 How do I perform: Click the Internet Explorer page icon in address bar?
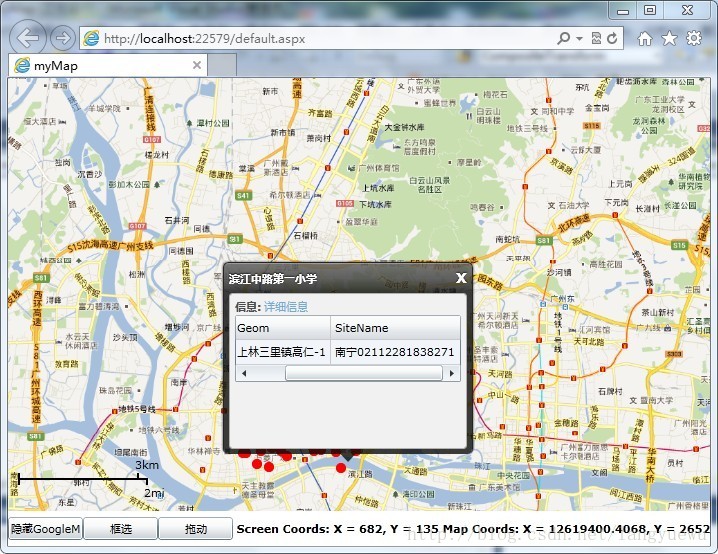pos(91,38)
